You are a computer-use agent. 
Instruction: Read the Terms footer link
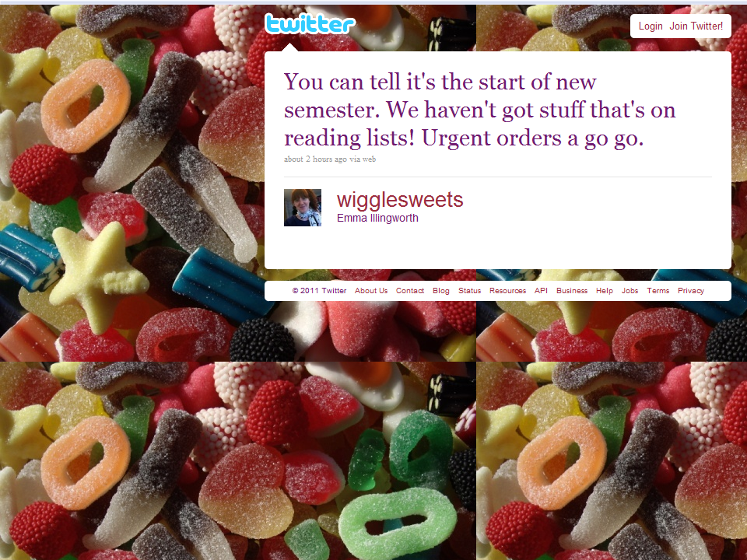[658, 290]
